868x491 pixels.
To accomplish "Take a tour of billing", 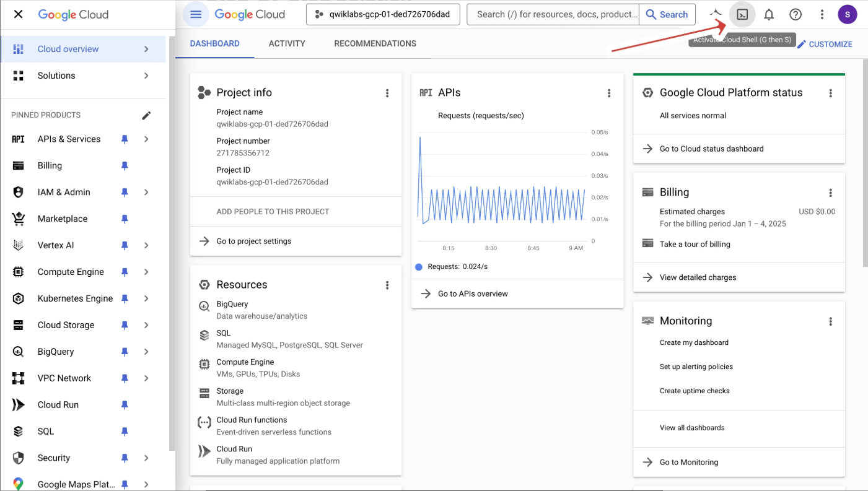I will coord(695,245).
